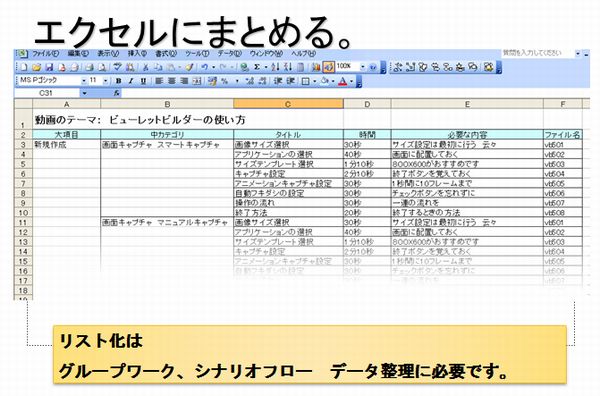Viewport: 600px width, 396px height.
Task: Click the Currency style icon
Action: [x=212, y=81]
